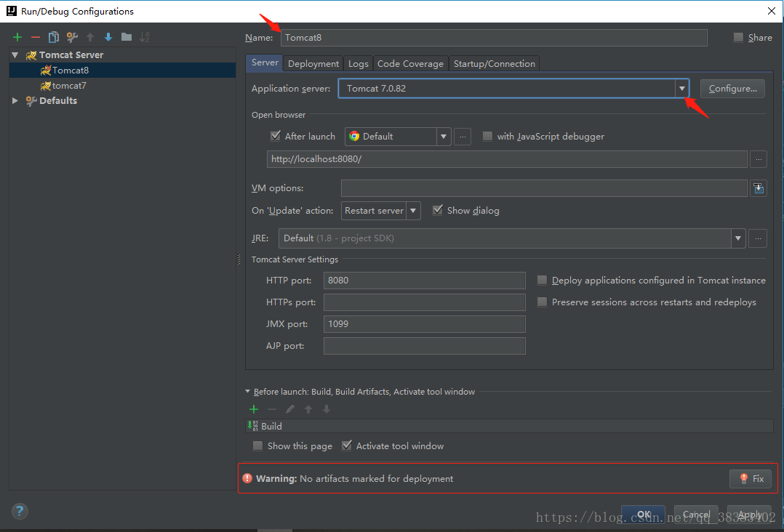Toggle the Share checkbox
The image size is (784, 532).
tap(738, 38)
